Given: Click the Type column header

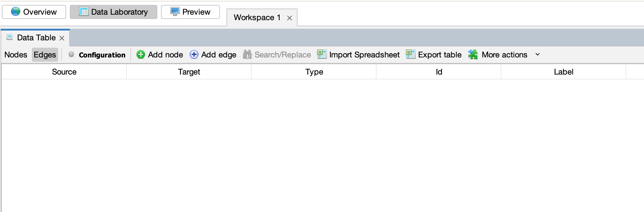Looking at the screenshot, I should pyautogui.click(x=314, y=72).
